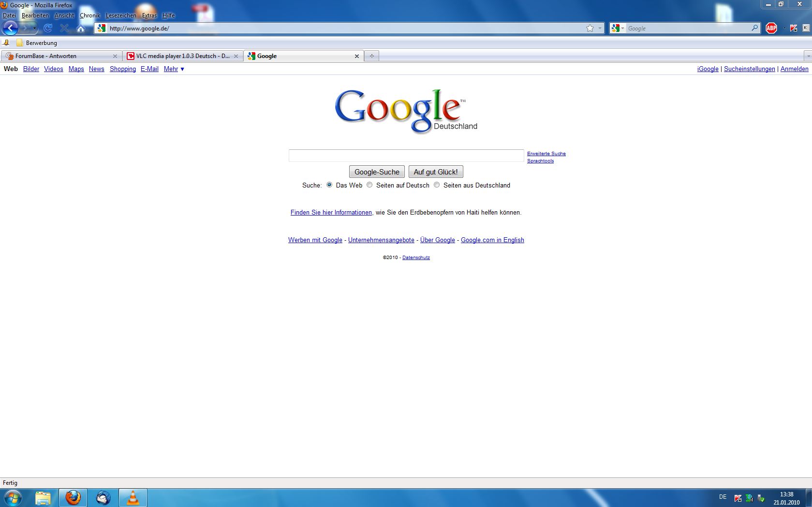This screenshot has height=507, width=812.
Task: Click the magnifier in the search bar
Action: tap(754, 28)
